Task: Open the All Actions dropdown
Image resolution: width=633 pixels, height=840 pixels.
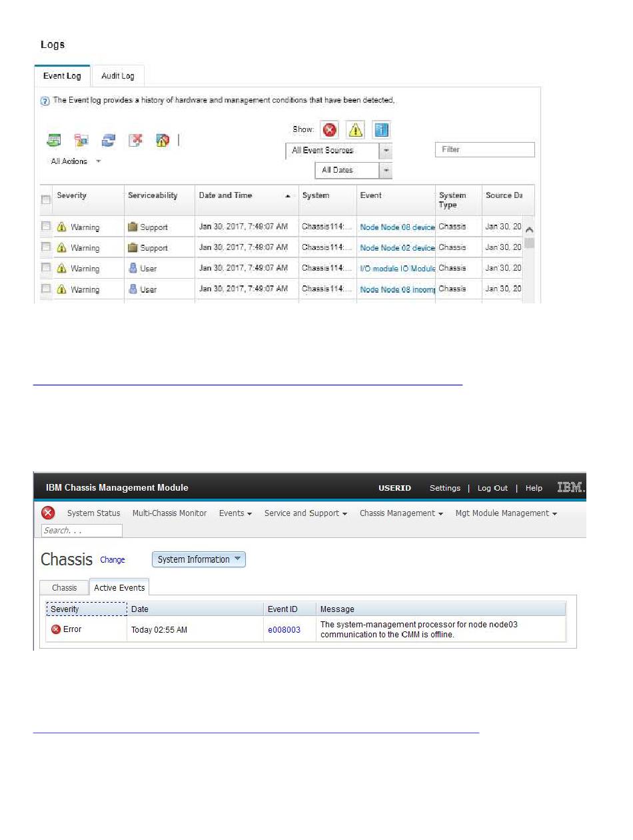Action: click(76, 161)
